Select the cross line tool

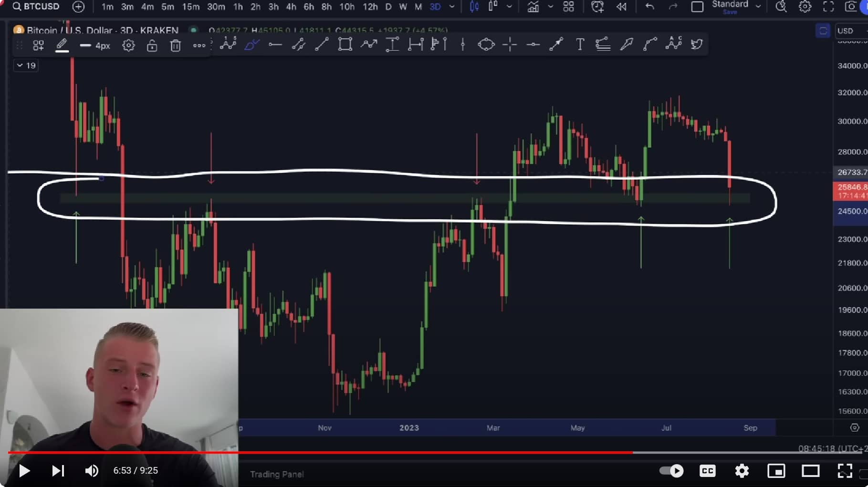coord(510,45)
